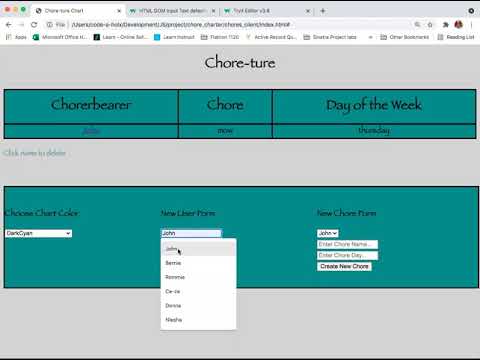Viewport: 480px width, 360px height.
Task: Go back using the browser back arrow
Action: (x=9, y=25)
